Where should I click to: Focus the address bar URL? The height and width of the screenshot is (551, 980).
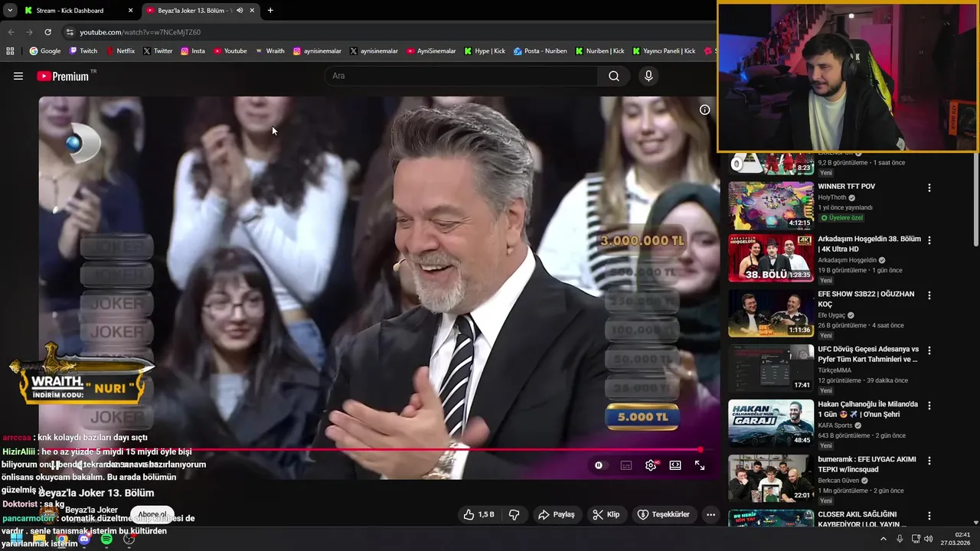tap(140, 32)
